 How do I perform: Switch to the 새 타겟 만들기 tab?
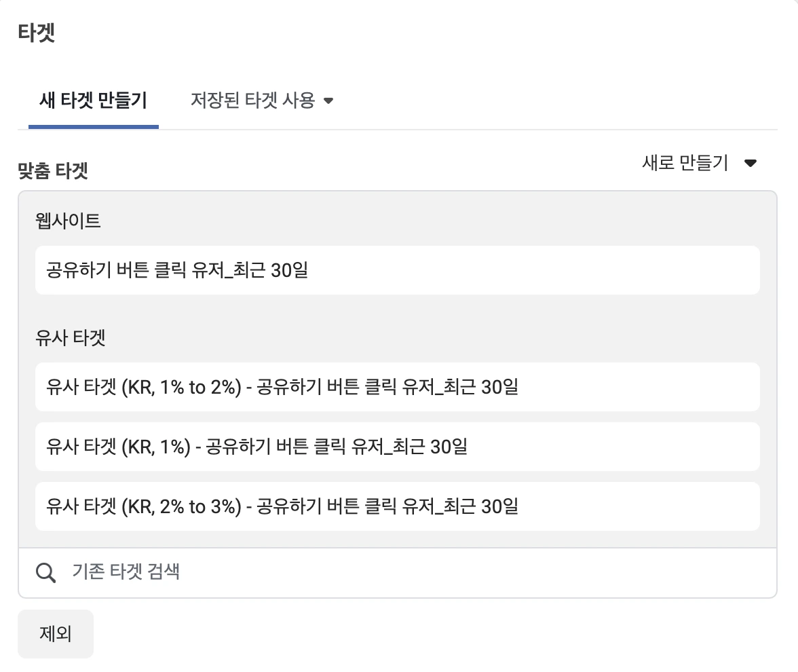pos(94,101)
